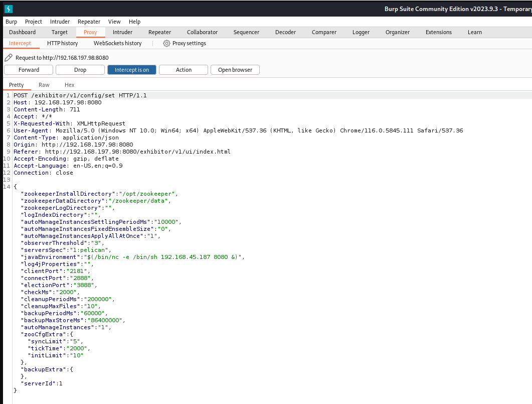Viewport: 532px width, 404px height.
Task: Click the electionPort 3888 line
Action: tap(59, 285)
